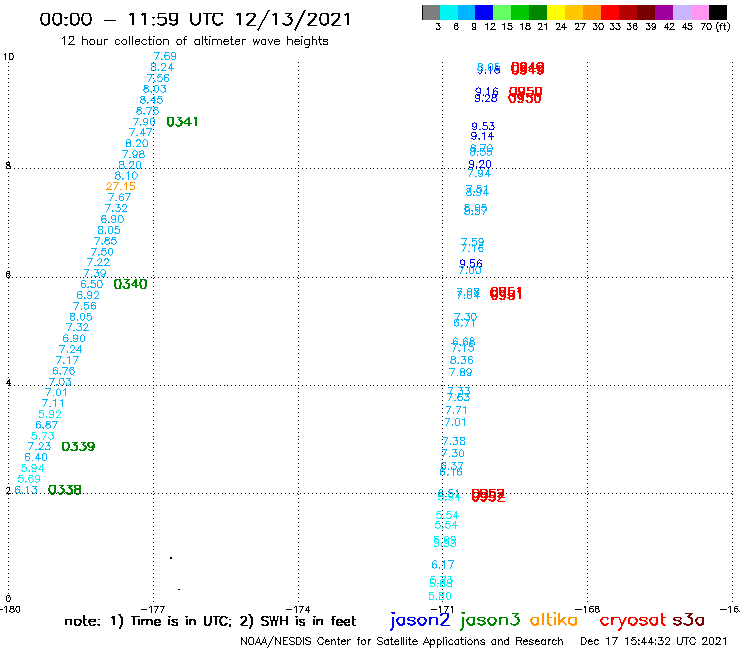The image size is (740, 650).
Task: Click the NOAA/NESDIS credit line
Action: pos(402,642)
